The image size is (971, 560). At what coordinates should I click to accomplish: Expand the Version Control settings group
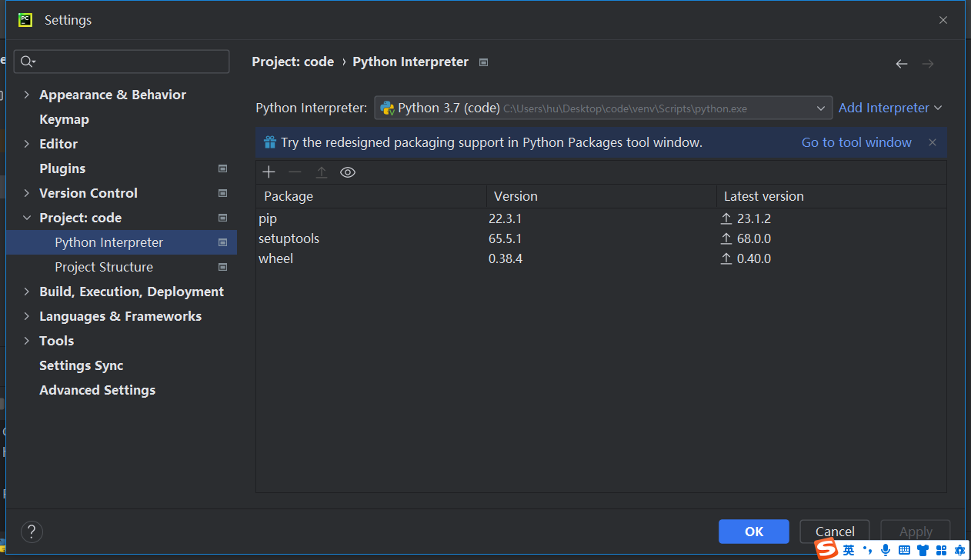[27, 193]
